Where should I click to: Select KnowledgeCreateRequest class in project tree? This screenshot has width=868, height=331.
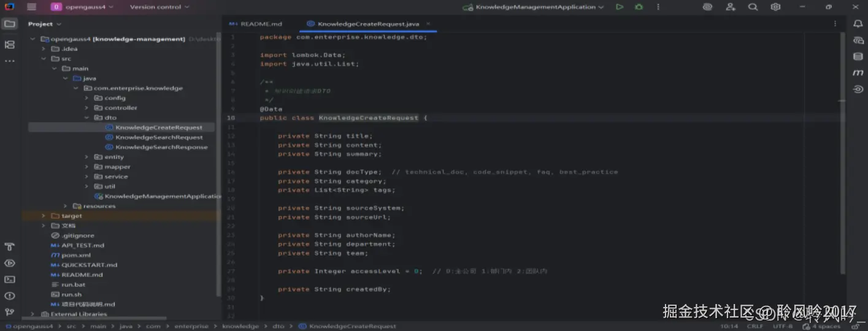coord(159,127)
